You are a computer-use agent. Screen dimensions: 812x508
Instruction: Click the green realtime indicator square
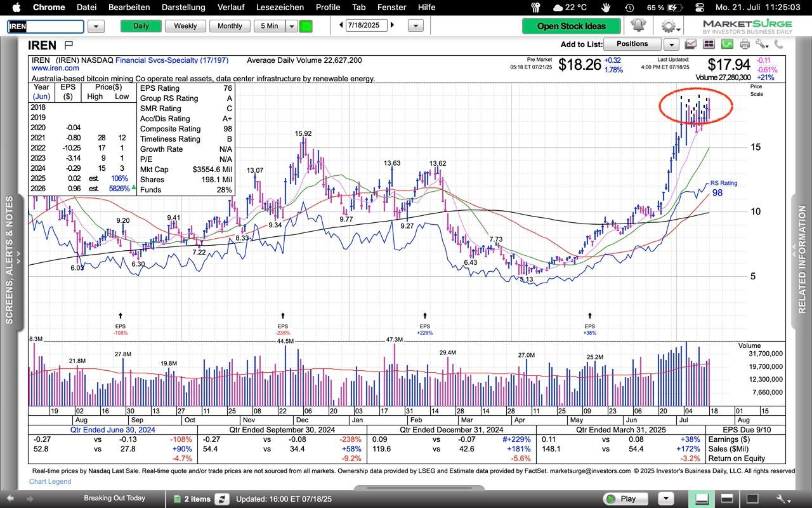(x=306, y=26)
